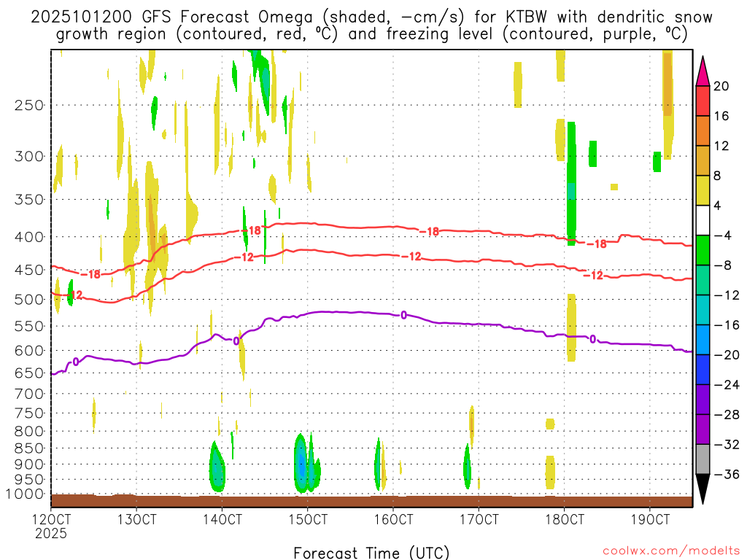Click the 15OCT time axis label

tap(308, 519)
